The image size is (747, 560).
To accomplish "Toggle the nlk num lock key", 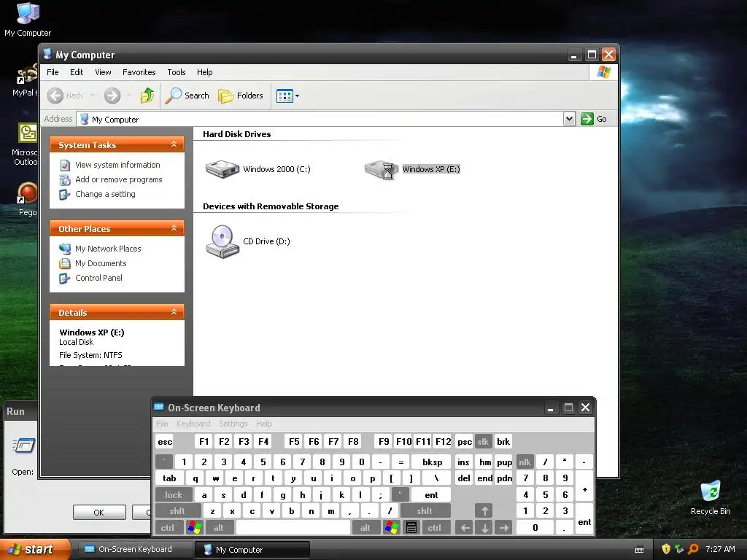I will (x=525, y=462).
